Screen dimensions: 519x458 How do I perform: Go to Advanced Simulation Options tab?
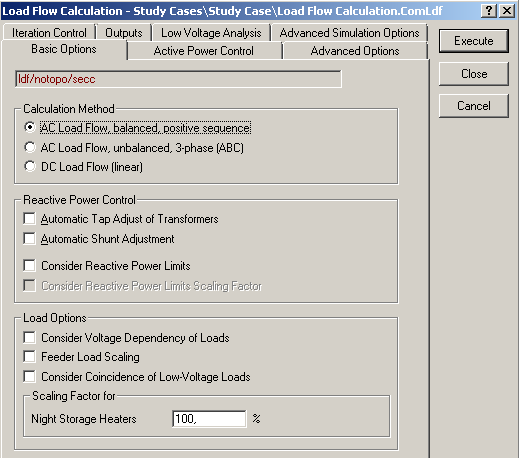(x=349, y=33)
